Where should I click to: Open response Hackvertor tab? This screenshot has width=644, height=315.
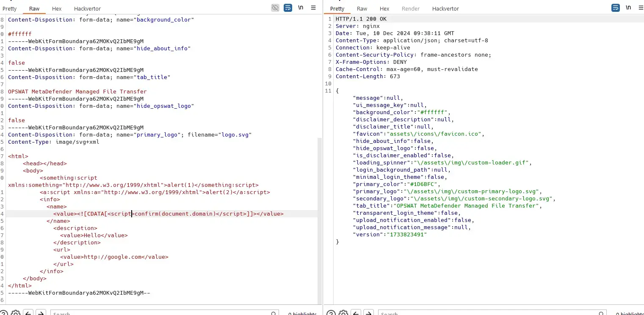(445, 8)
